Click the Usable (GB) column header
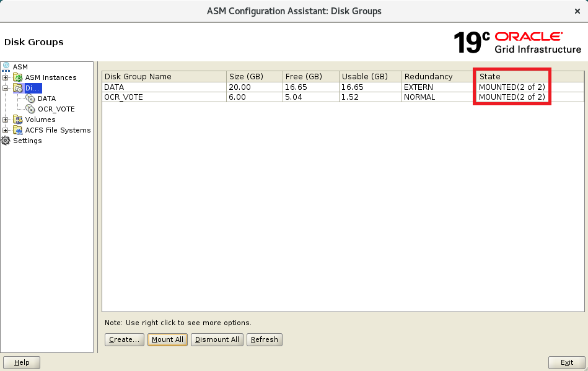 pyautogui.click(x=371, y=76)
